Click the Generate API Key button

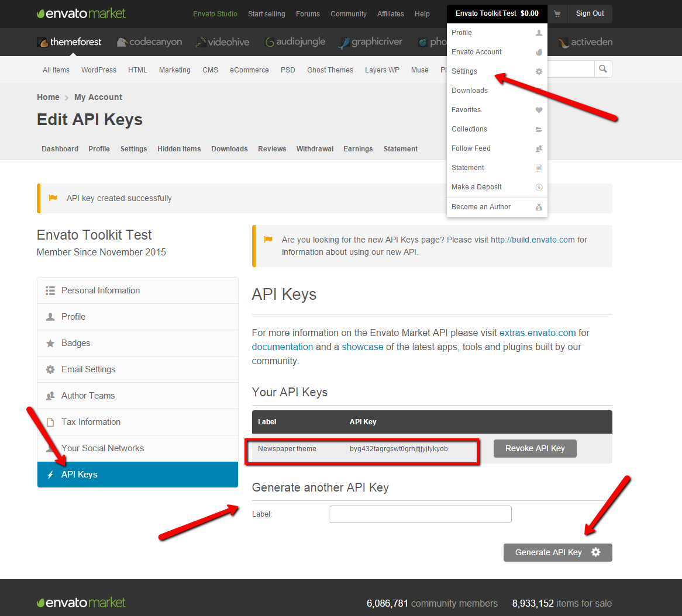[557, 552]
